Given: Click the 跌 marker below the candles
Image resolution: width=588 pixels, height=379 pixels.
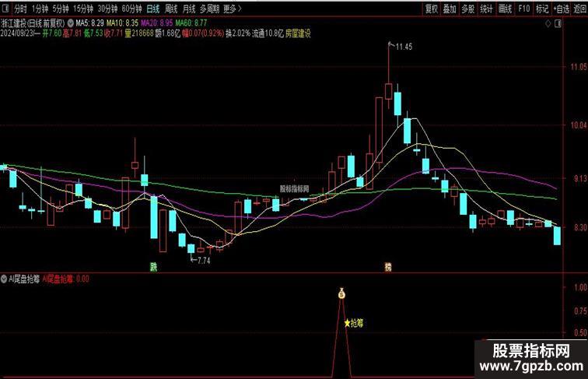Looking at the screenshot, I should 154,267.
